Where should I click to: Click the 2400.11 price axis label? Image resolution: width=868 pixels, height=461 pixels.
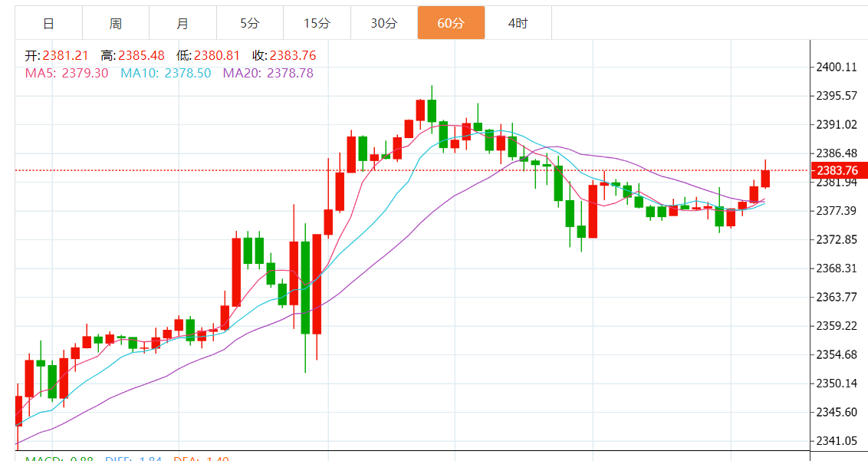click(x=837, y=67)
